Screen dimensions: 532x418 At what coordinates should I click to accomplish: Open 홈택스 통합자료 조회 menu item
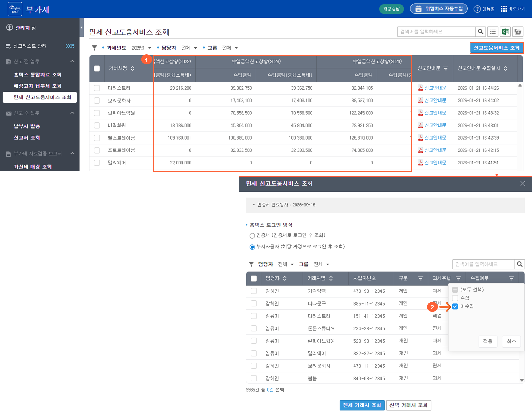tap(38, 75)
